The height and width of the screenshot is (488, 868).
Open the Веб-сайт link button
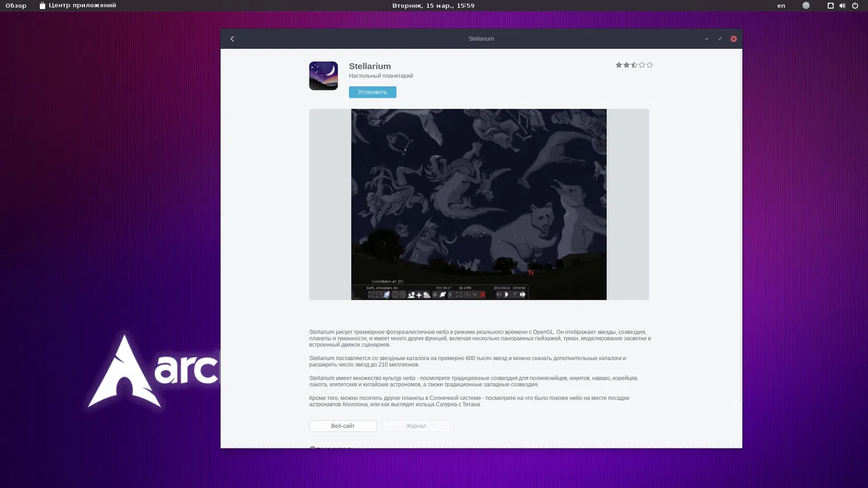pos(343,426)
